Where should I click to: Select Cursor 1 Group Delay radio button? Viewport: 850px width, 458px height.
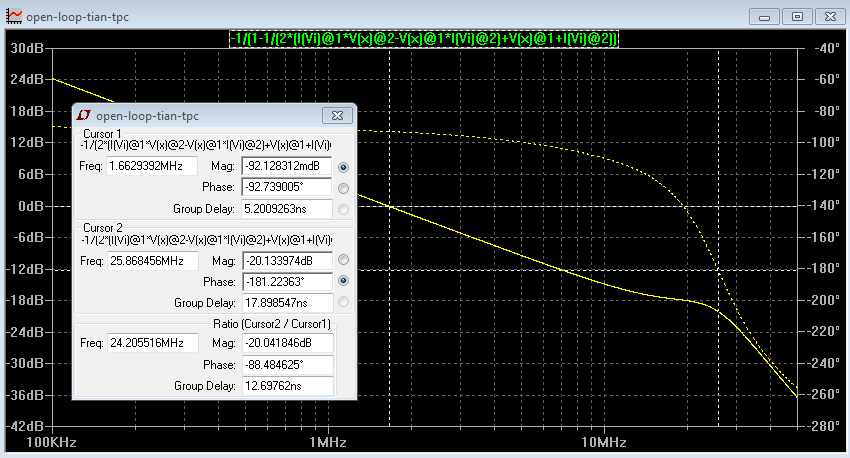pyautogui.click(x=343, y=209)
